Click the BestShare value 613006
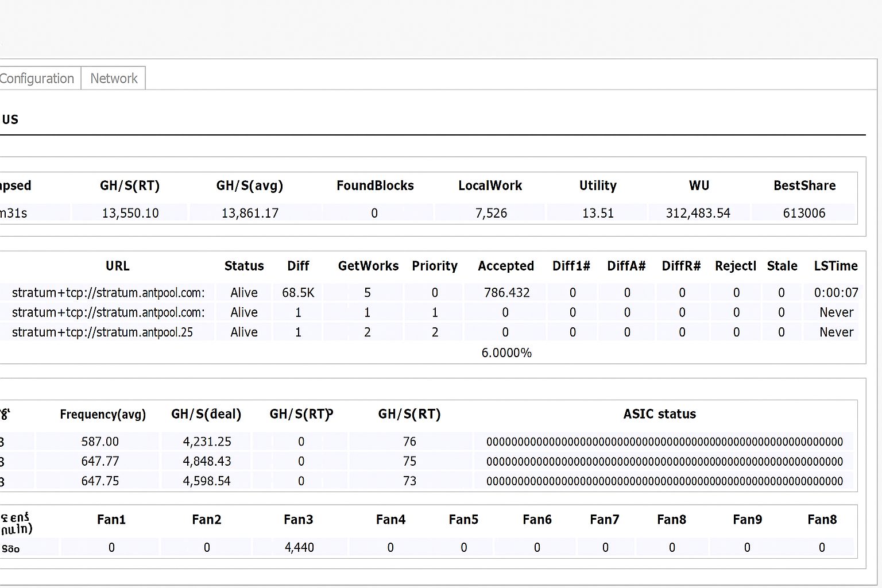882x588 pixels. [803, 214]
